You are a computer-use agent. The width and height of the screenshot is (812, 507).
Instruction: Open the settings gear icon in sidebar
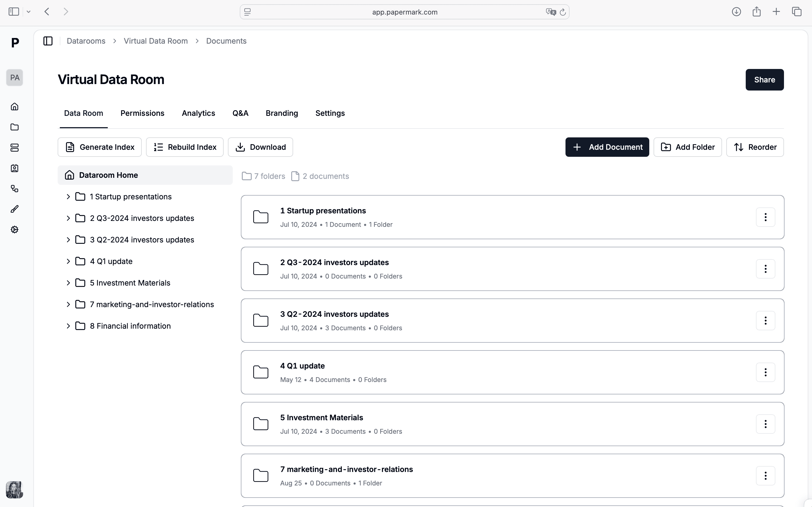[x=15, y=229]
